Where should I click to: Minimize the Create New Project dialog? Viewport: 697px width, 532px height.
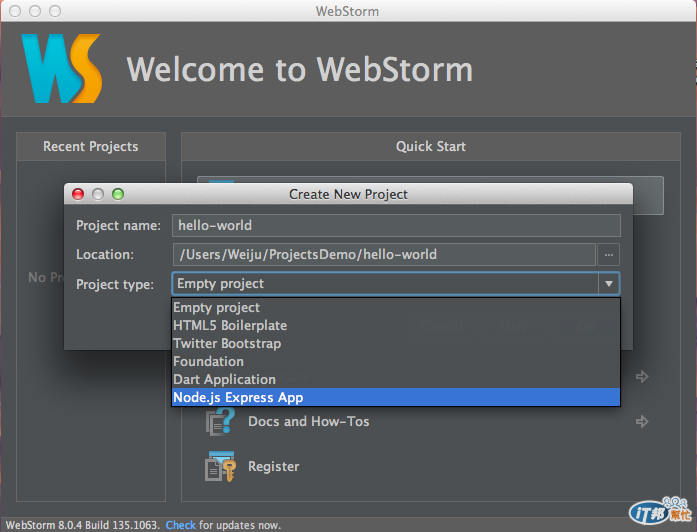point(98,194)
